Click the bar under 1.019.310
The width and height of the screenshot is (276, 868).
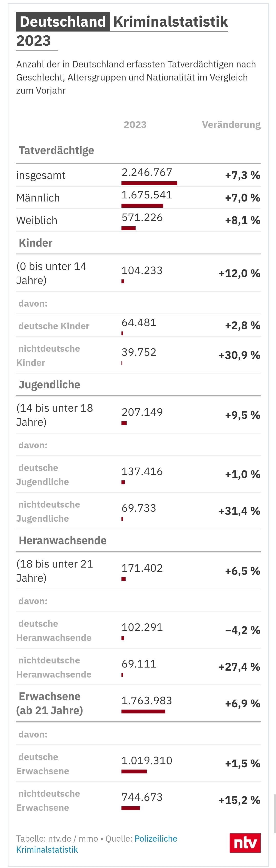tap(134, 771)
